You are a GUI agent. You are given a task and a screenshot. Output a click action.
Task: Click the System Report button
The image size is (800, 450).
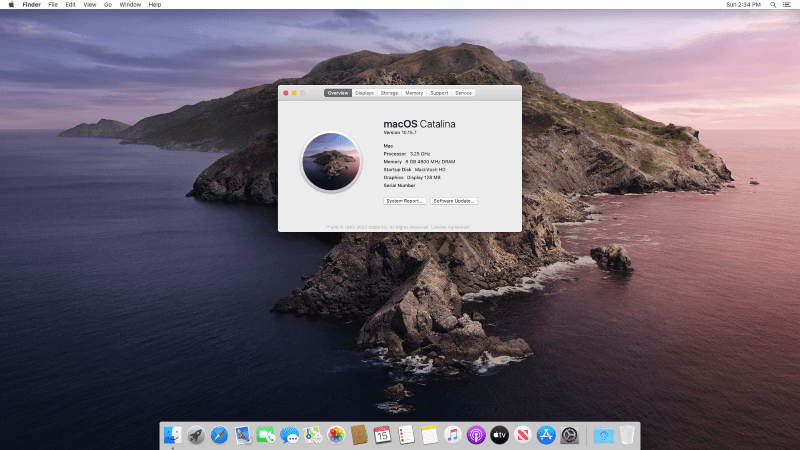point(405,201)
